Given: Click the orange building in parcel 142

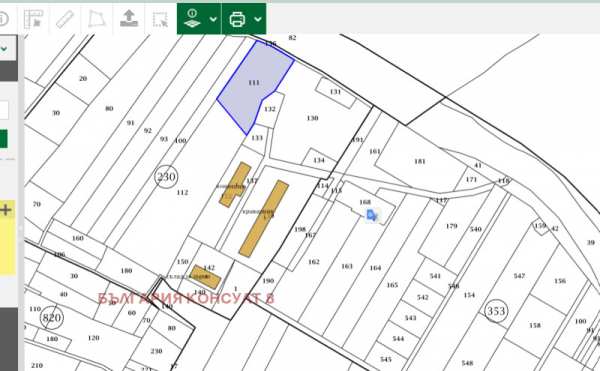Looking at the screenshot, I should coord(205,277).
